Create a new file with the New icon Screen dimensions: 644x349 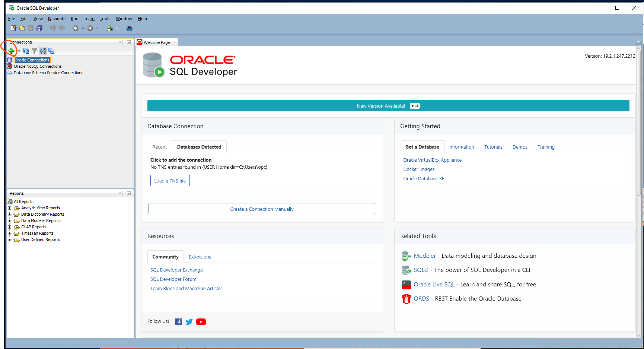[13, 28]
